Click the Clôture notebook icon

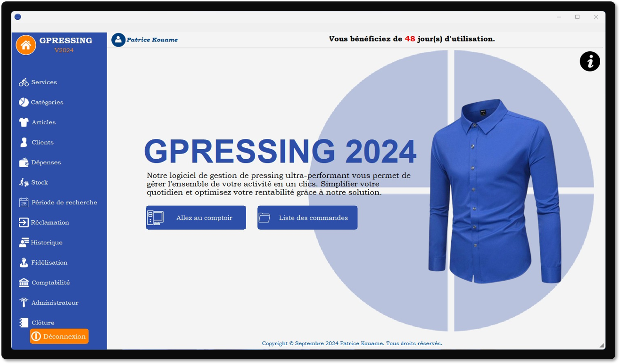24,323
